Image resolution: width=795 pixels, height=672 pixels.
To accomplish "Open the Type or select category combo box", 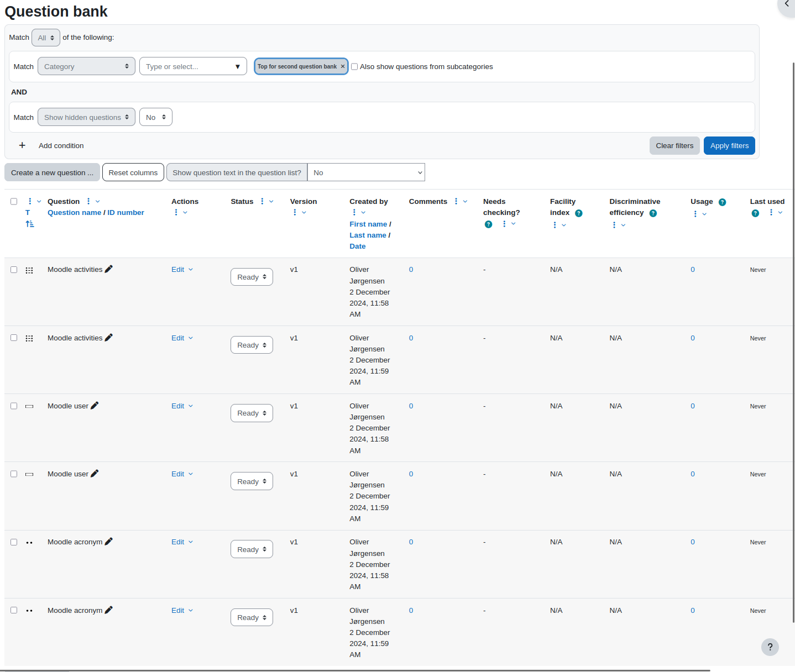I will [193, 66].
